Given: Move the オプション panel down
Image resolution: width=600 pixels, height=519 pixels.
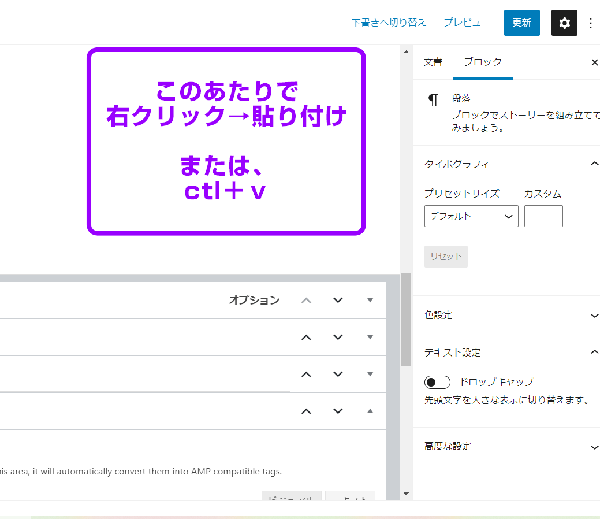Looking at the screenshot, I should [338, 300].
